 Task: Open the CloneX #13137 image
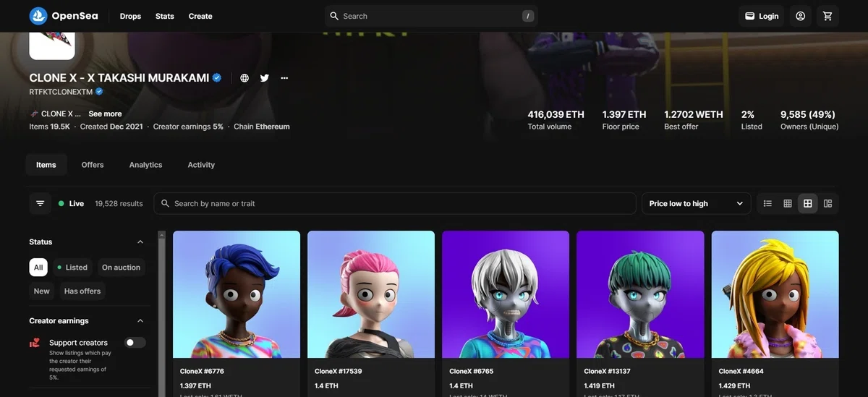pyautogui.click(x=640, y=294)
